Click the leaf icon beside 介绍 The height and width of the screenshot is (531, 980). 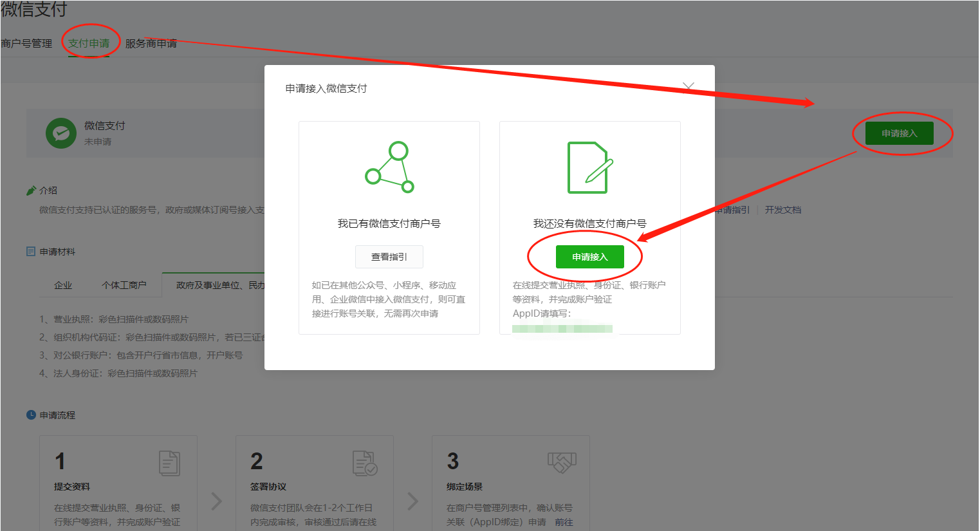point(31,191)
